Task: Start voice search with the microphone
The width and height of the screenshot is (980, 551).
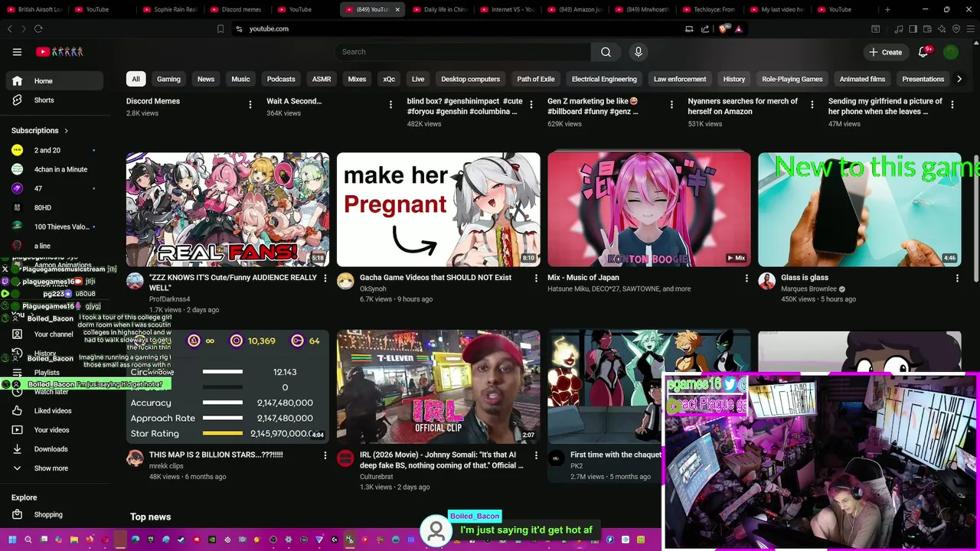Action: [x=639, y=52]
